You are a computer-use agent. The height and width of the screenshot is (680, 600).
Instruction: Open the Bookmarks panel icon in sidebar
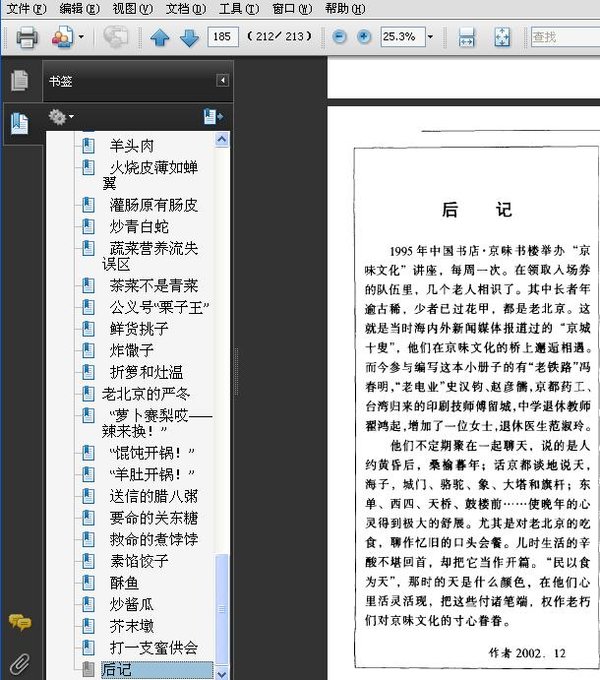(20, 124)
